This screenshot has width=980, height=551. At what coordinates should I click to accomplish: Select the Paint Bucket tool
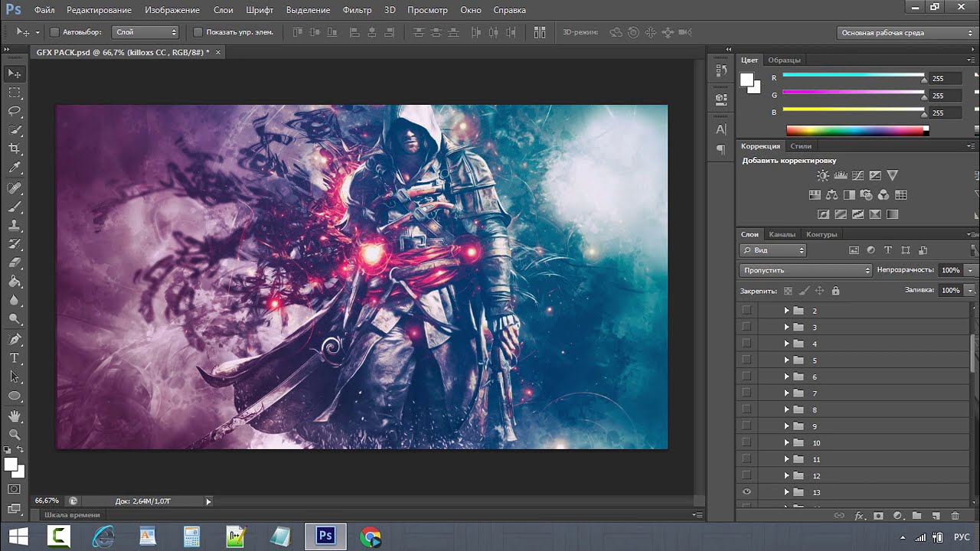coord(15,282)
